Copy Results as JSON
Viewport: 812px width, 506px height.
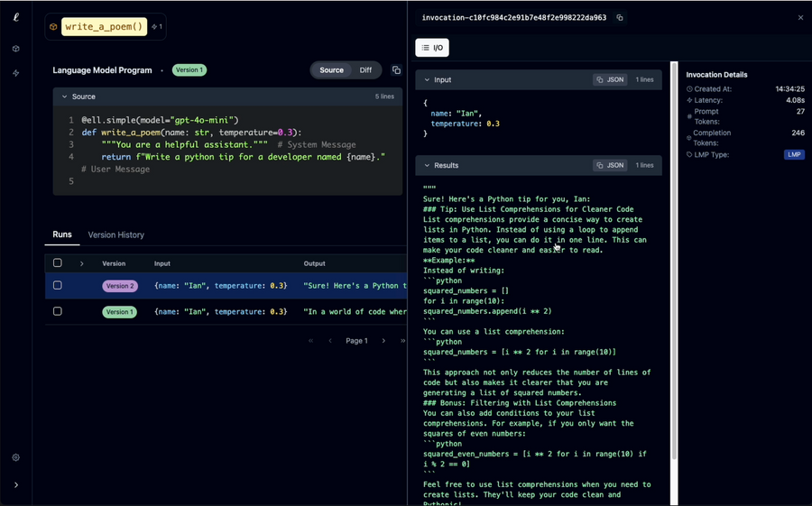tap(610, 165)
